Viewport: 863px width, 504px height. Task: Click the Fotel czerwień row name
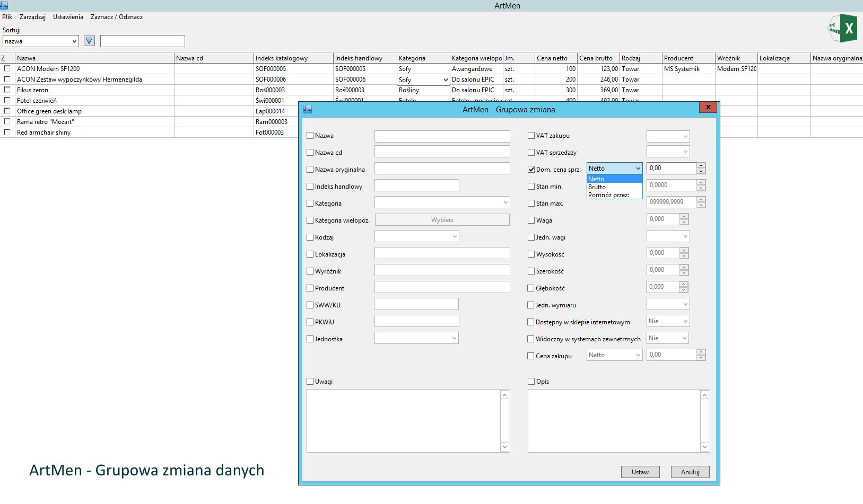click(x=37, y=101)
